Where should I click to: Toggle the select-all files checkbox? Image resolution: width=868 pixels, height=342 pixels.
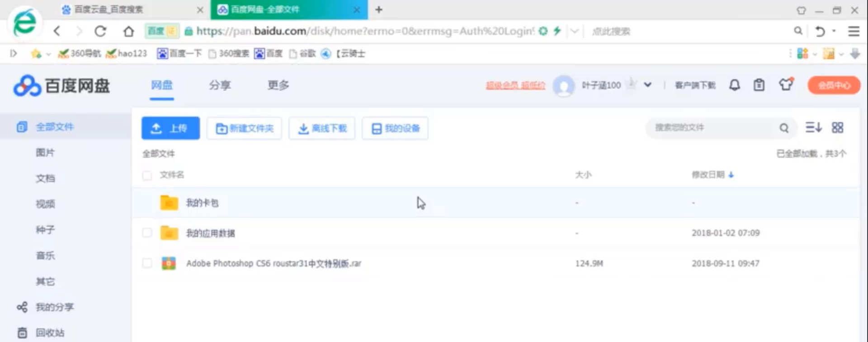(147, 175)
